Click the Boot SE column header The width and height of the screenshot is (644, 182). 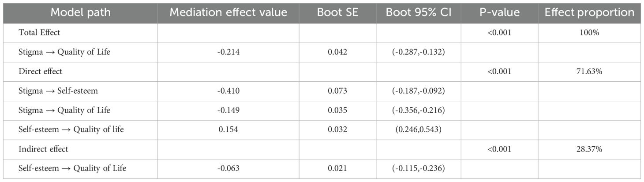338,12
